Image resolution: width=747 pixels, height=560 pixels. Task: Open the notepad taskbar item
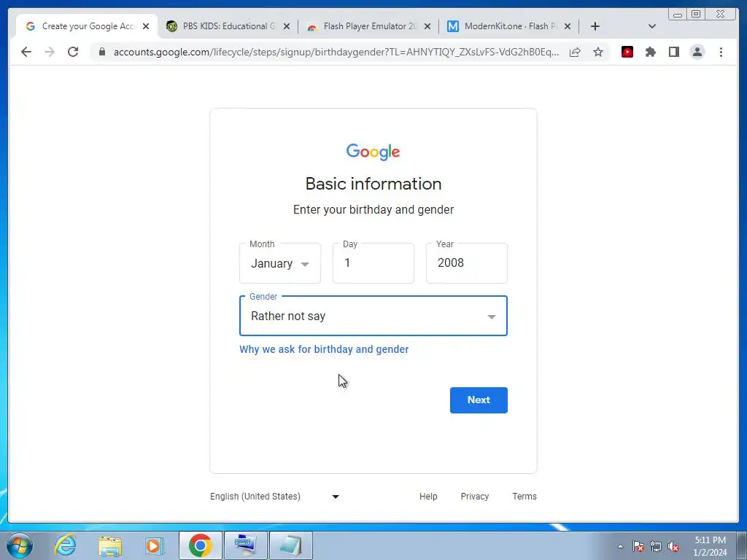(x=291, y=545)
